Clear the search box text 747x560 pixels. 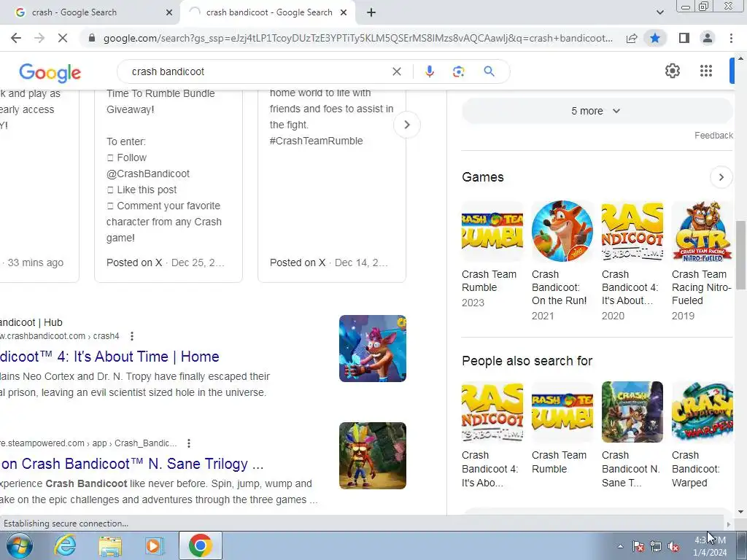click(396, 71)
